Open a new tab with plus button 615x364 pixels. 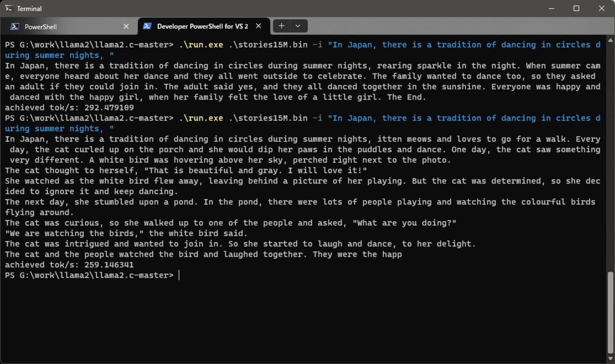(x=281, y=26)
